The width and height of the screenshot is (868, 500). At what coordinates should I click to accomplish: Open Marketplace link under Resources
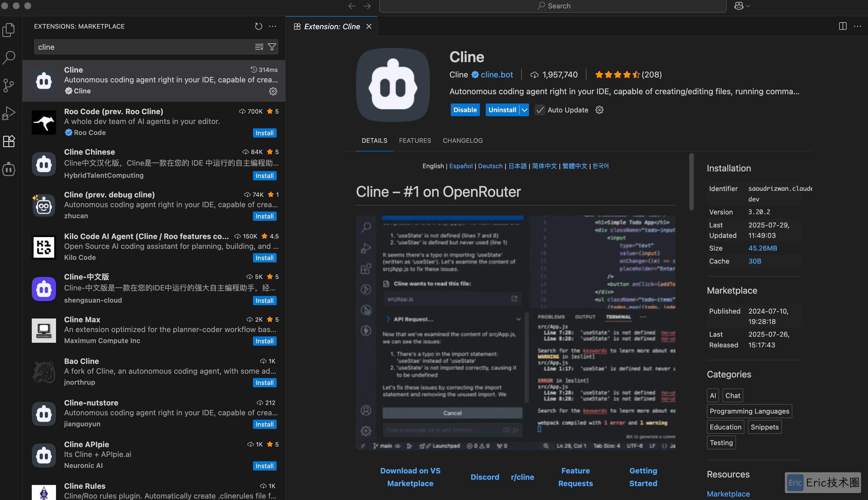[x=728, y=494]
